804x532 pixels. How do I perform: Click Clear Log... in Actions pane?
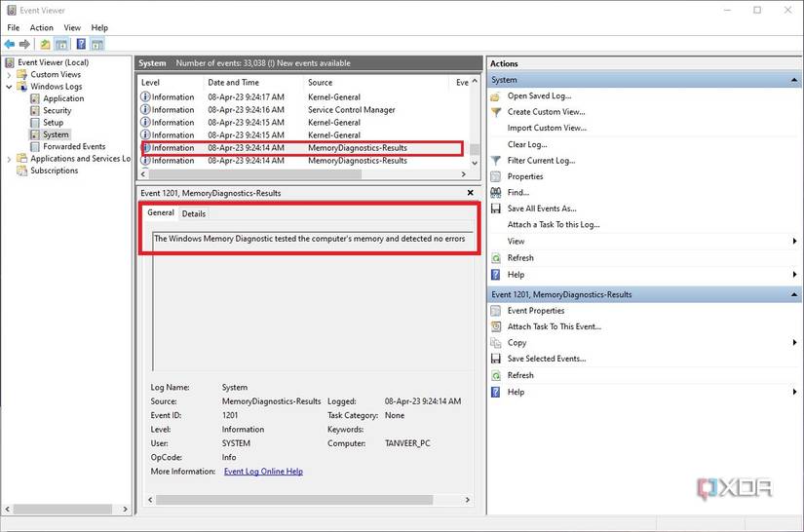(x=527, y=144)
